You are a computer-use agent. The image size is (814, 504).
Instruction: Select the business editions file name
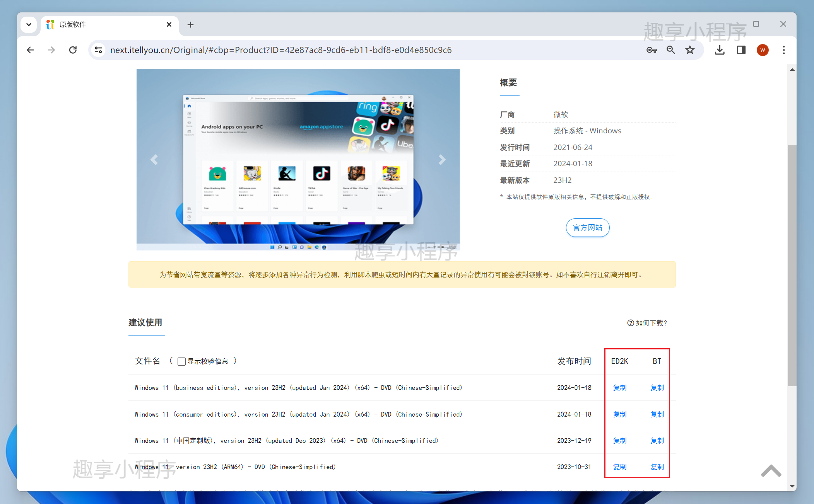click(x=298, y=388)
